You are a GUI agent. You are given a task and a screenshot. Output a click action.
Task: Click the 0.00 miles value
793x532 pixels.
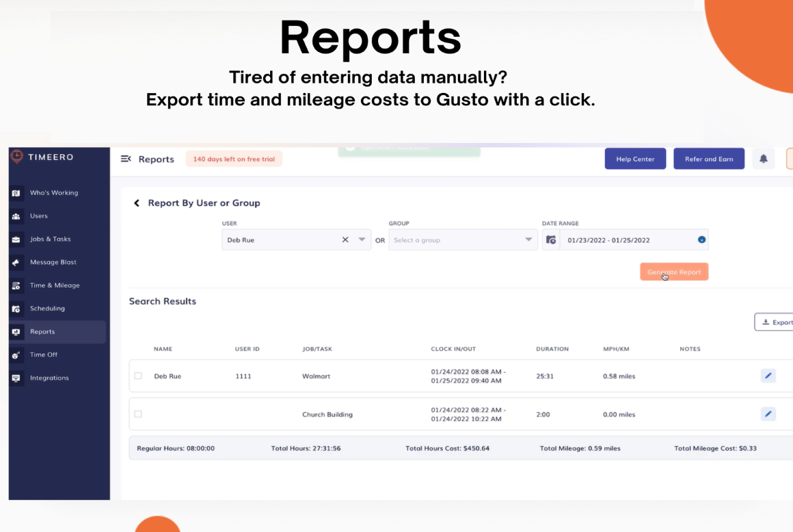[619, 414]
